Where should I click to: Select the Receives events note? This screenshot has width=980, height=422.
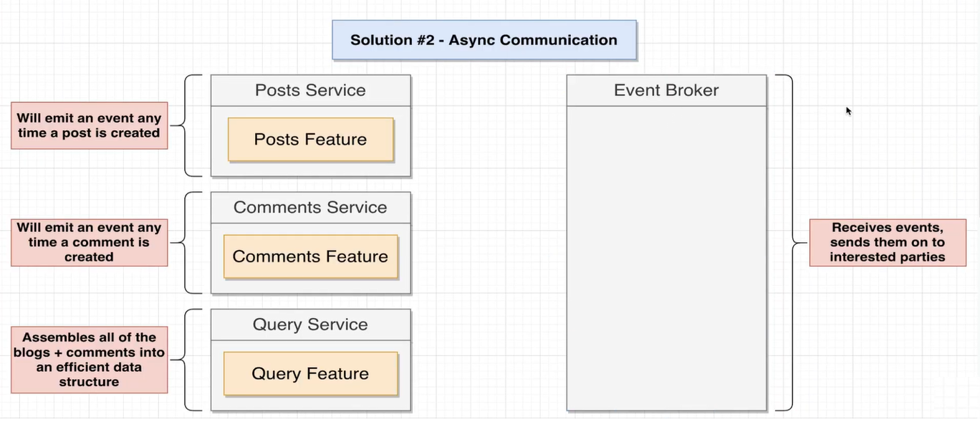888,242
